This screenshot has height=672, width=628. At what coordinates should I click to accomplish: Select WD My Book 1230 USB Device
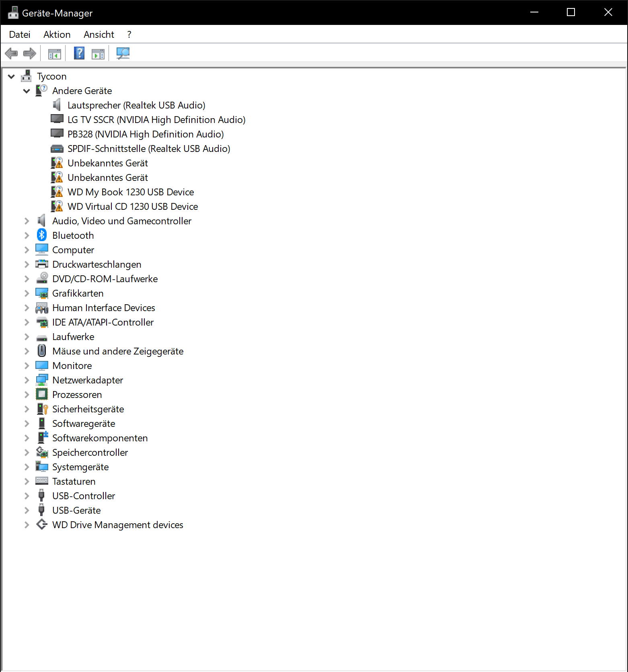(131, 192)
